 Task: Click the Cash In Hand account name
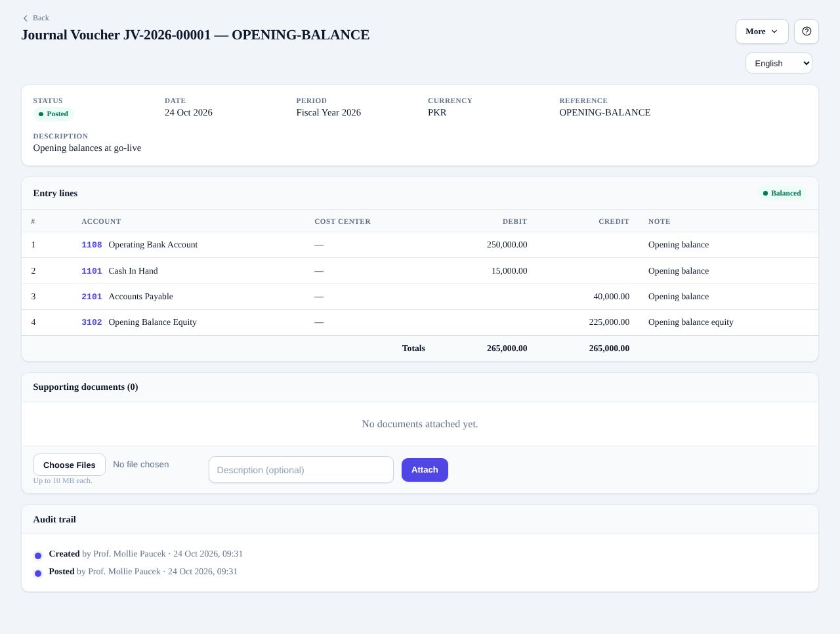(x=133, y=271)
